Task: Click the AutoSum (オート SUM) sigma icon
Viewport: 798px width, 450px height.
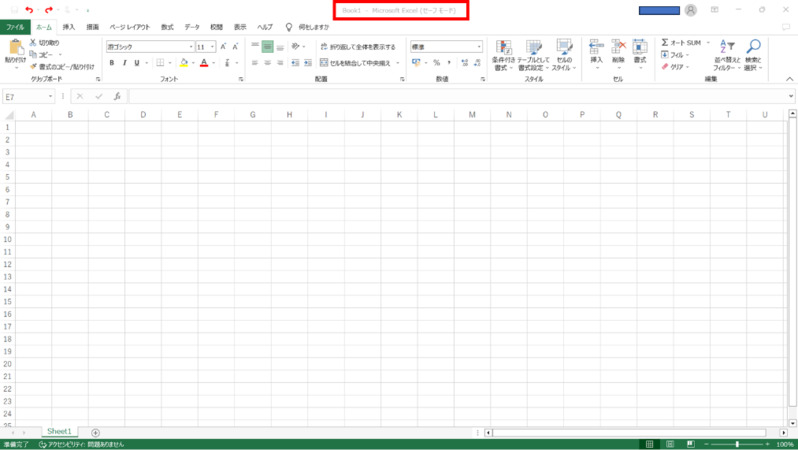Action: tap(665, 42)
